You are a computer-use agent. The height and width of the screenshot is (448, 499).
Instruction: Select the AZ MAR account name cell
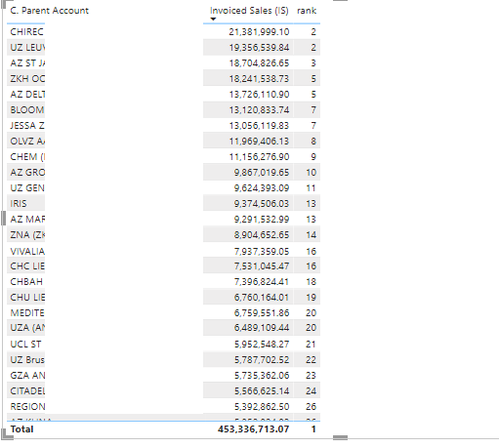coord(27,220)
